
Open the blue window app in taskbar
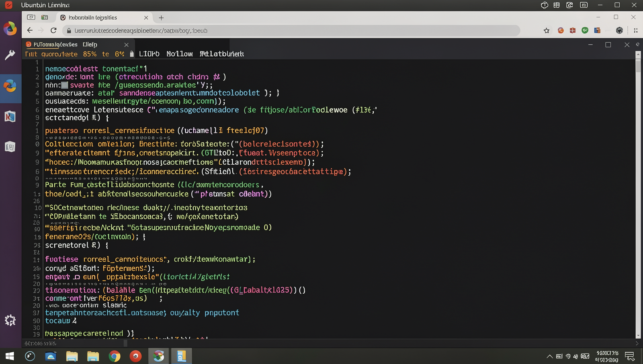coord(51,356)
